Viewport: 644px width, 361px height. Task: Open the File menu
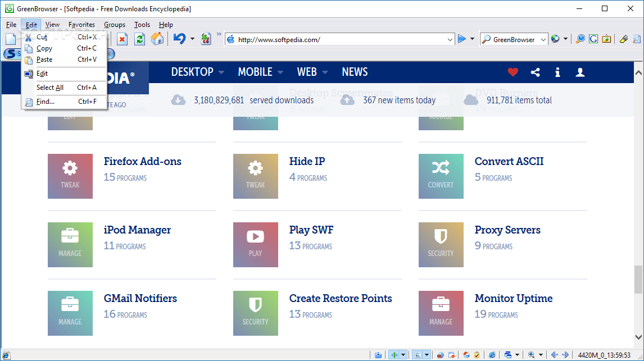[11, 25]
